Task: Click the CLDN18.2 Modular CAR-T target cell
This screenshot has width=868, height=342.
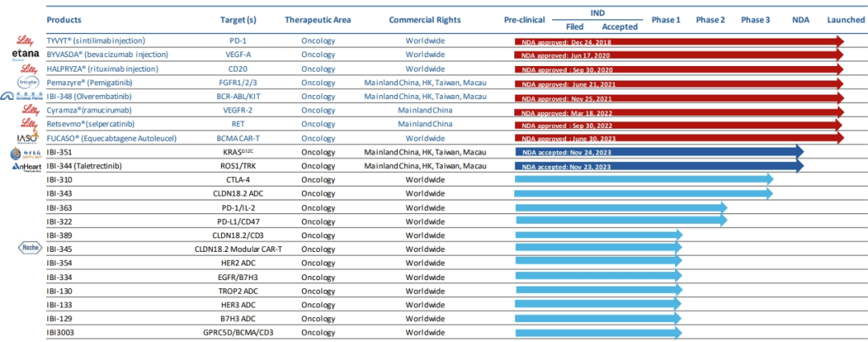Action: (x=238, y=249)
